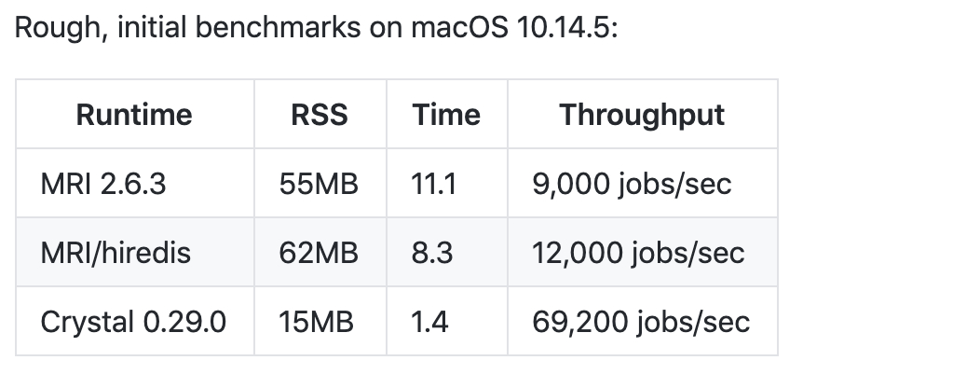Click the Time column header
The width and height of the screenshot is (980, 388).
click(447, 115)
